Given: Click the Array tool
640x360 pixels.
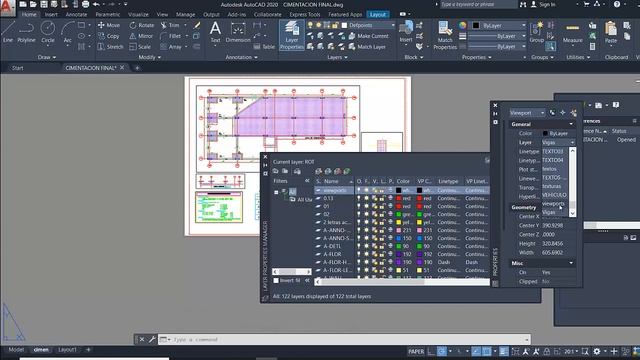Looking at the screenshot, I should click(x=171, y=47).
